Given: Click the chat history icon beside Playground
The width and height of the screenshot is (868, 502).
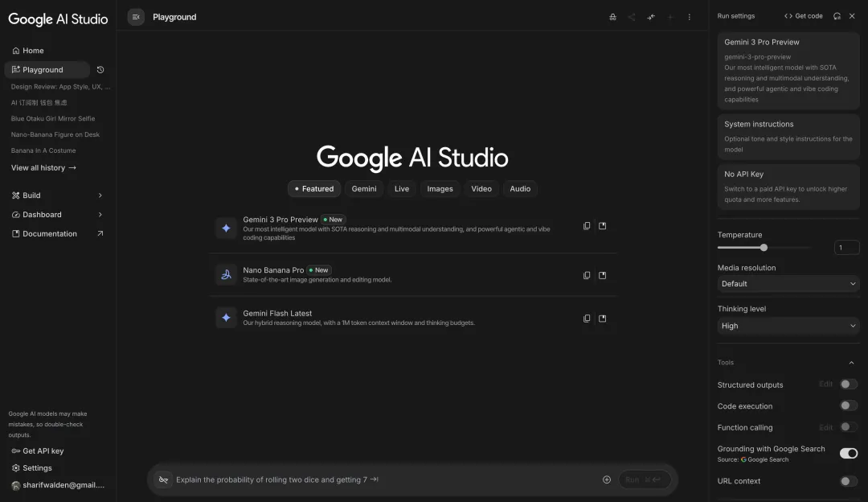Looking at the screenshot, I should [100, 70].
